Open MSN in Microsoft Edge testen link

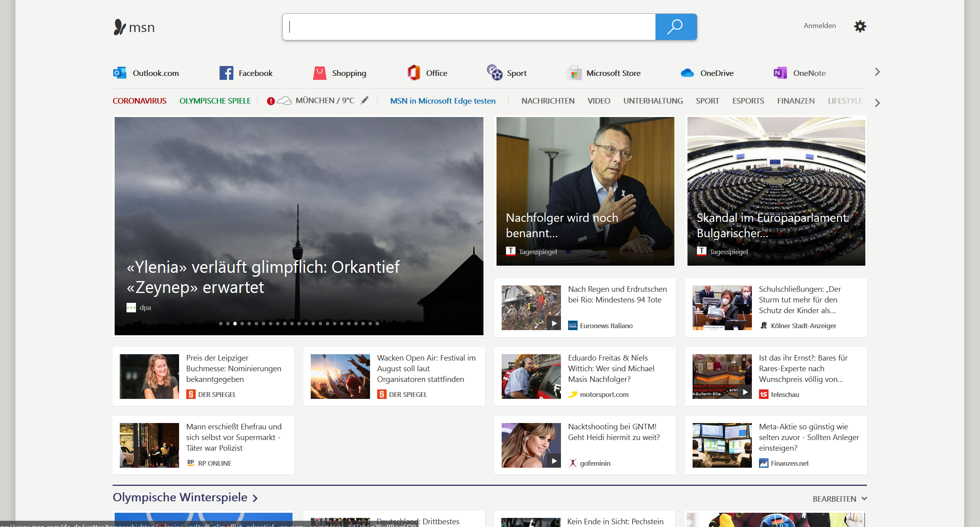[x=442, y=101]
